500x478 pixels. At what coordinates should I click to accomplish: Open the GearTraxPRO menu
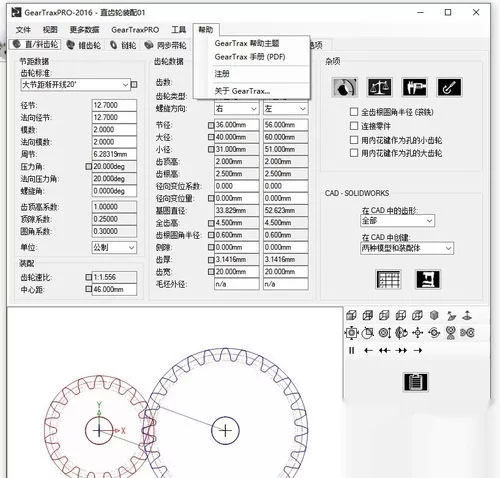[135, 30]
